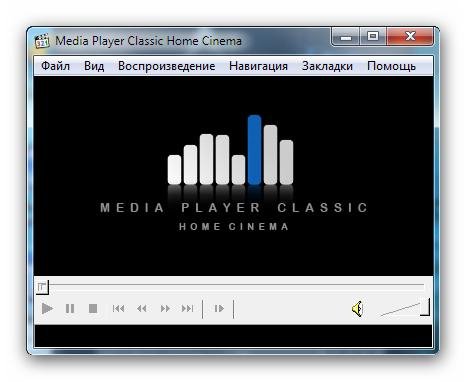467x382 pixels.
Task: Click the Pause button
Action: click(x=70, y=309)
